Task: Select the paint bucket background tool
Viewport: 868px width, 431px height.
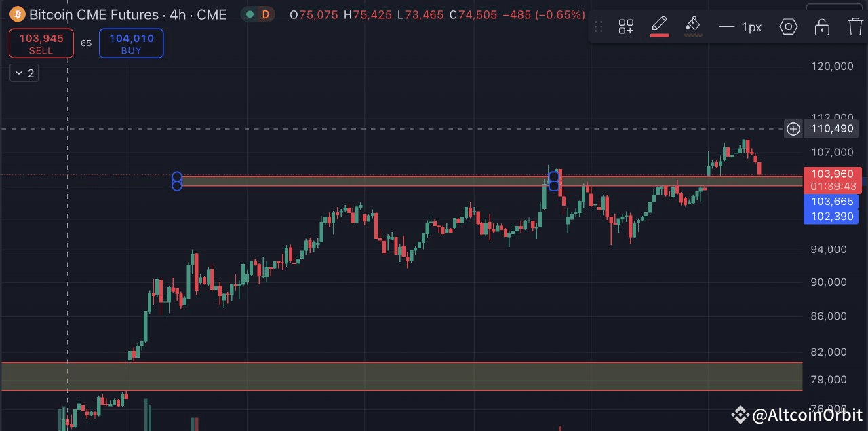Action: [692, 24]
